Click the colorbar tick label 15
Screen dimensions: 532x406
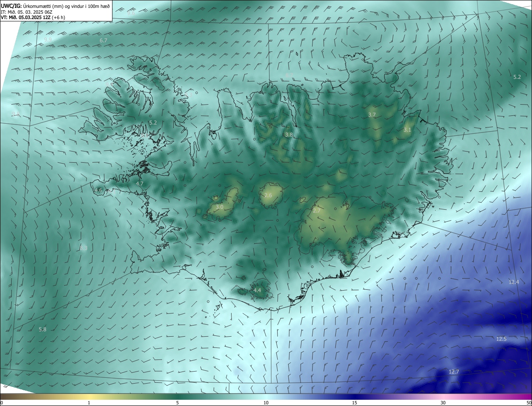pos(355,403)
